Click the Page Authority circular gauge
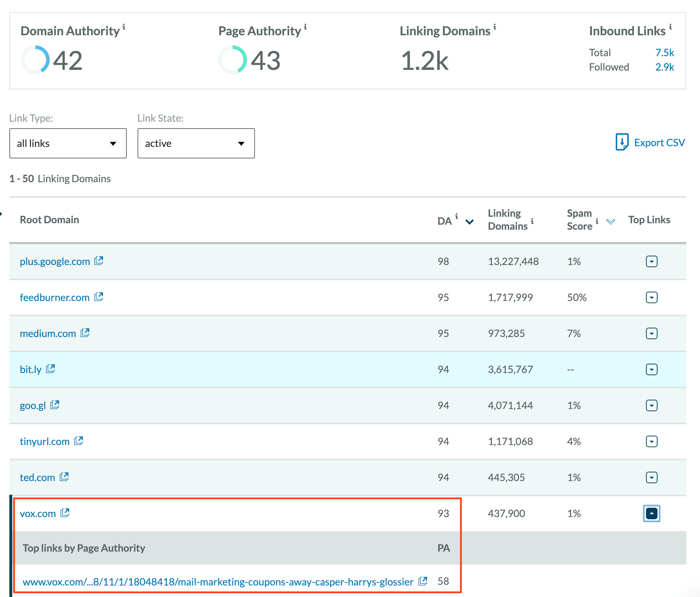The image size is (700, 597). [x=233, y=60]
